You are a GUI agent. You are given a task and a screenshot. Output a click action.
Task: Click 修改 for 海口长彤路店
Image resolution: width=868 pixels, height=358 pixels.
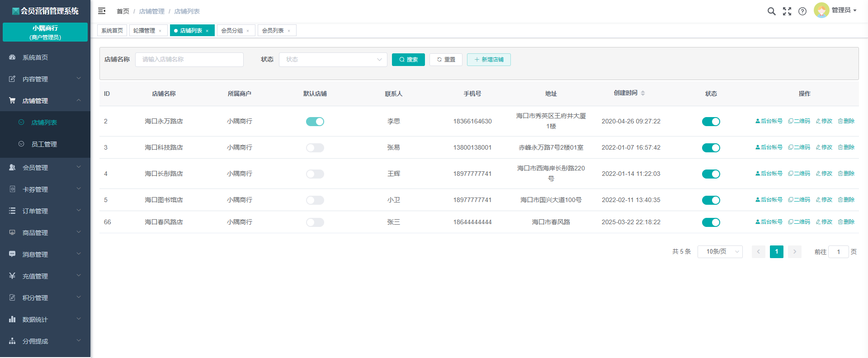pyautogui.click(x=824, y=174)
